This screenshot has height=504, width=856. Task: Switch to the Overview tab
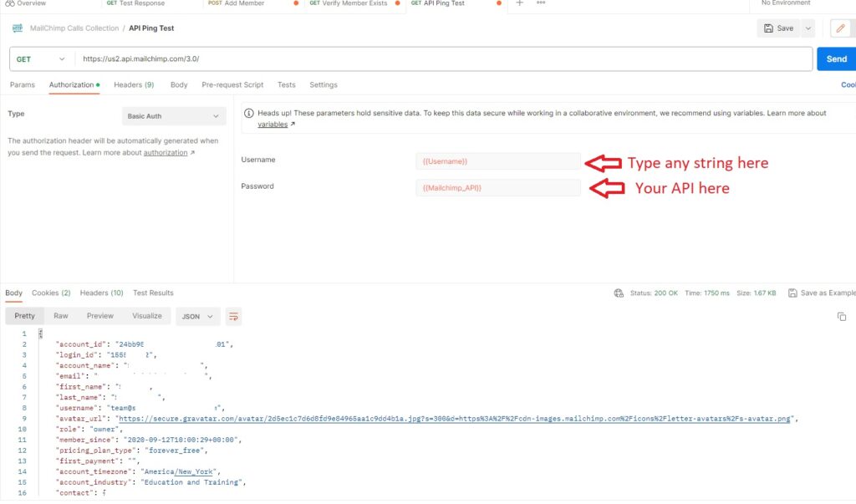(x=26, y=3)
